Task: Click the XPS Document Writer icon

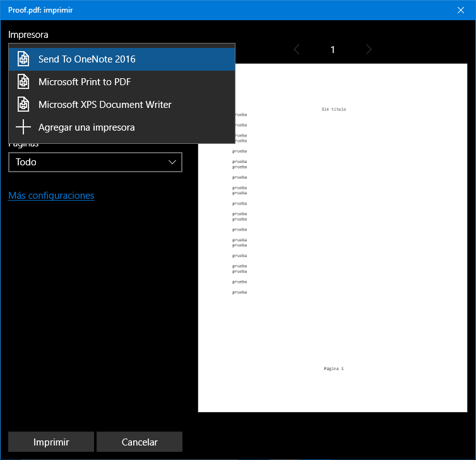Action: pos(23,104)
